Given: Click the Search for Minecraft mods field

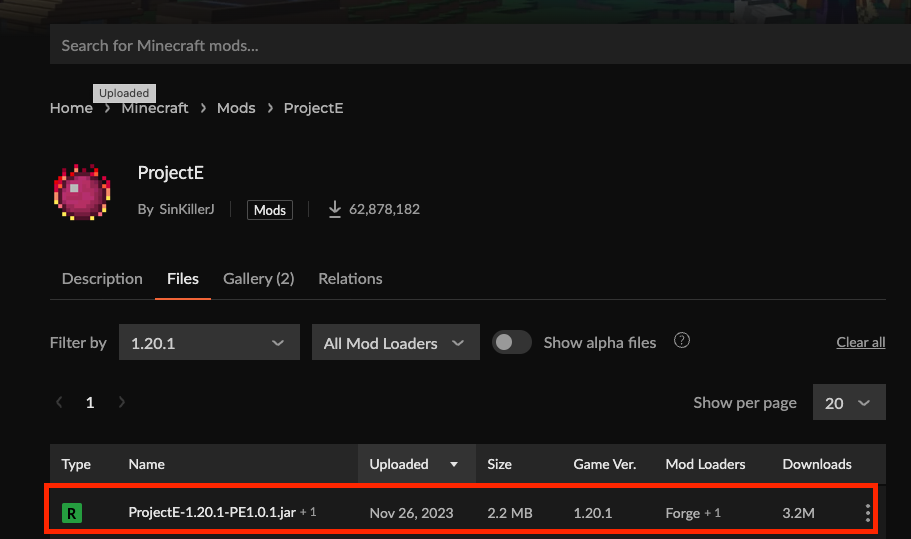Looking at the screenshot, I should point(480,44).
